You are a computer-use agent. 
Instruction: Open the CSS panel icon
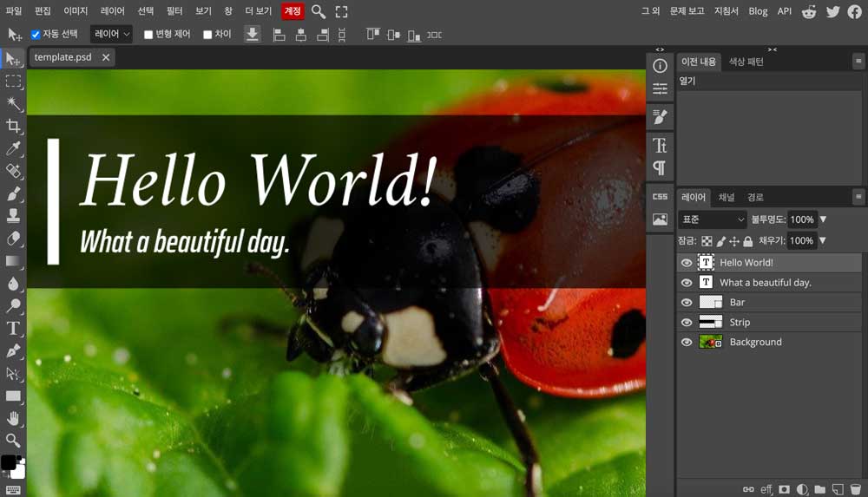[x=660, y=197]
